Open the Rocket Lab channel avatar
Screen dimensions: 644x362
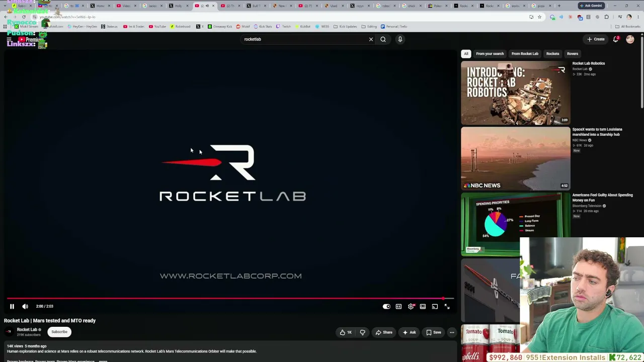tap(9, 332)
